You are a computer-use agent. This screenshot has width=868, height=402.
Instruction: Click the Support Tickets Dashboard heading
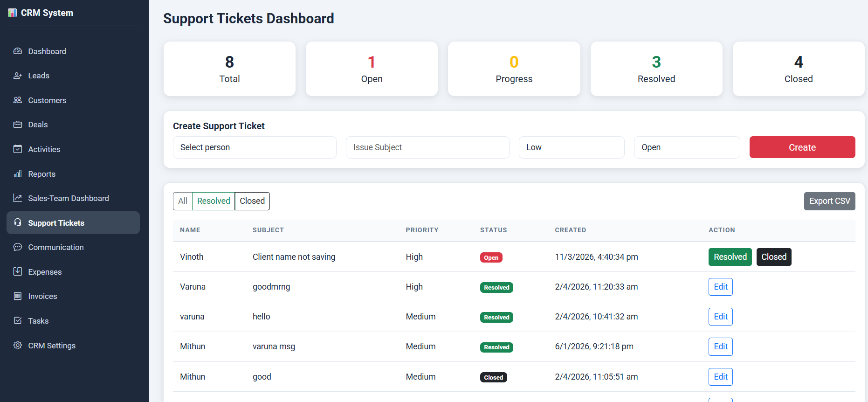248,19
